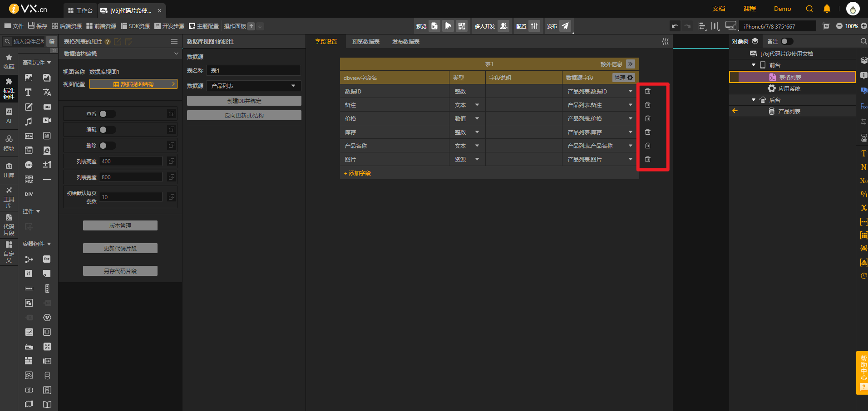Select 产品列表 in the object tree
This screenshot has width=868, height=411.
pos(789,111)
